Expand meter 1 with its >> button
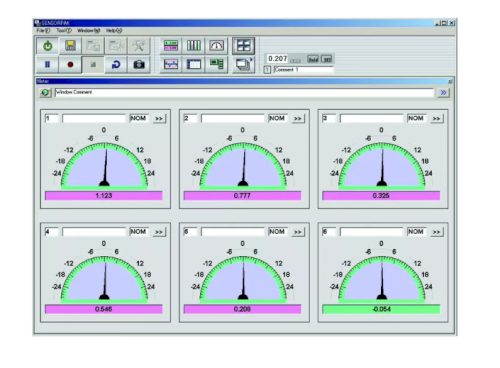The height and width of the screenshot is (368, 500). [159, 119]
